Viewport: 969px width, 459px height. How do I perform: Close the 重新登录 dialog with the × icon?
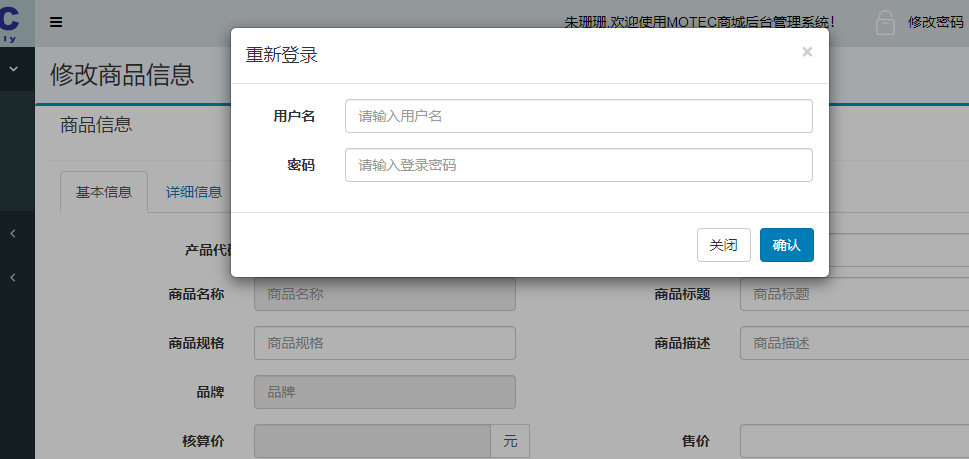click(x=807, y=52)
